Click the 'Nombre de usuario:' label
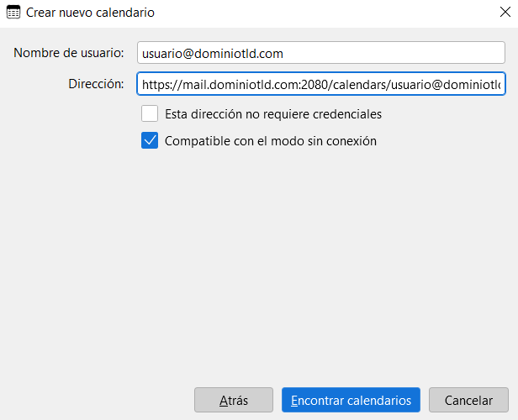518x420 pixels. (69, 53)
